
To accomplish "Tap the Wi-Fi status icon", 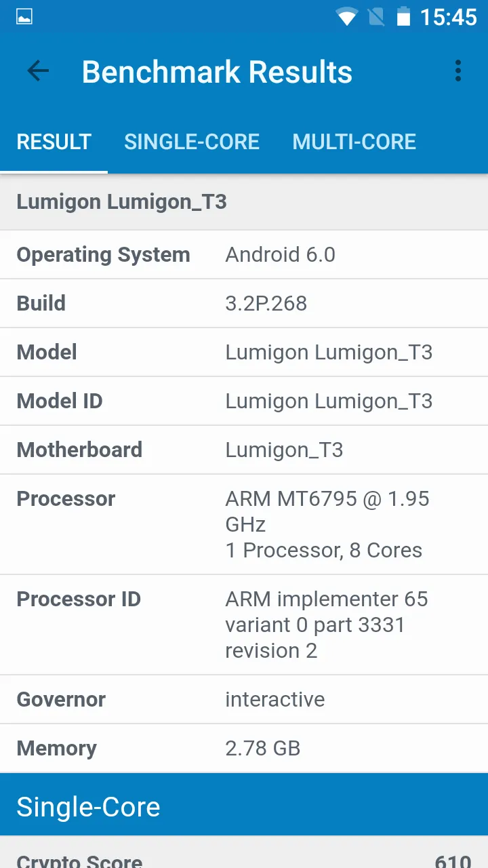I will click(x=346, y=17).
